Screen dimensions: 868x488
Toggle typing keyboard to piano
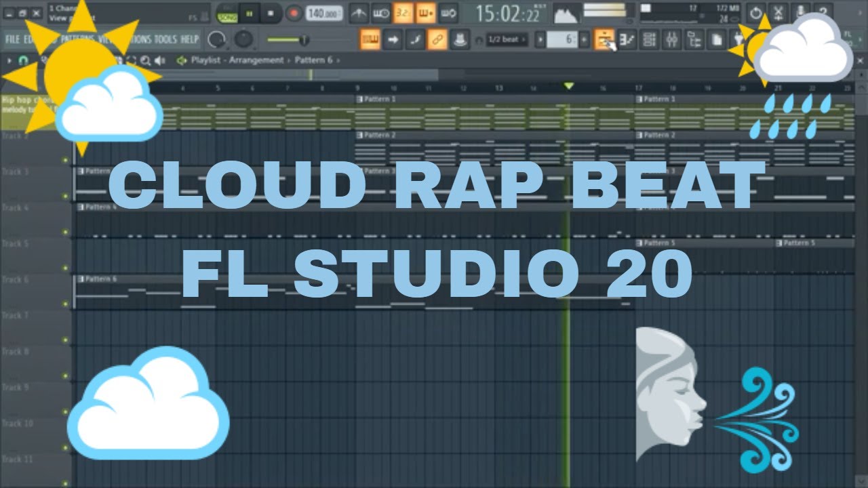(370, 40)
